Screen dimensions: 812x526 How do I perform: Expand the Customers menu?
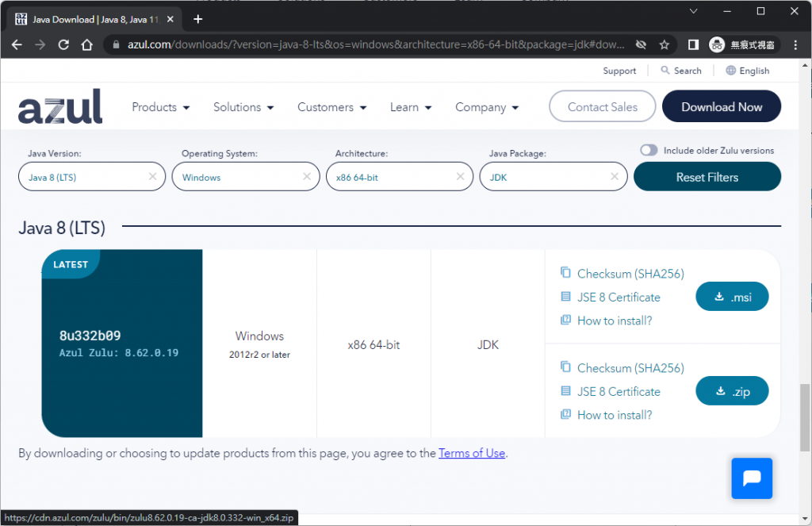pos(332,107)
